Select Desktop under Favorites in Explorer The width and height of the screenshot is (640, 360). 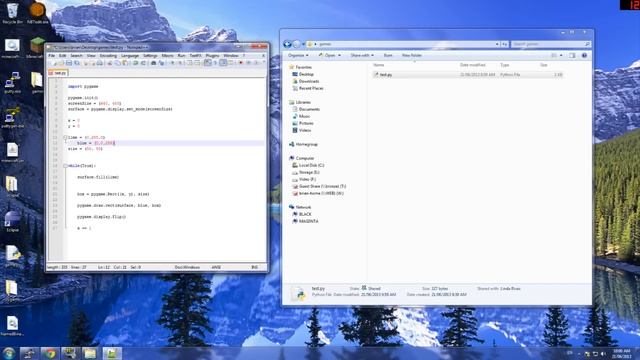pos(306,74)
